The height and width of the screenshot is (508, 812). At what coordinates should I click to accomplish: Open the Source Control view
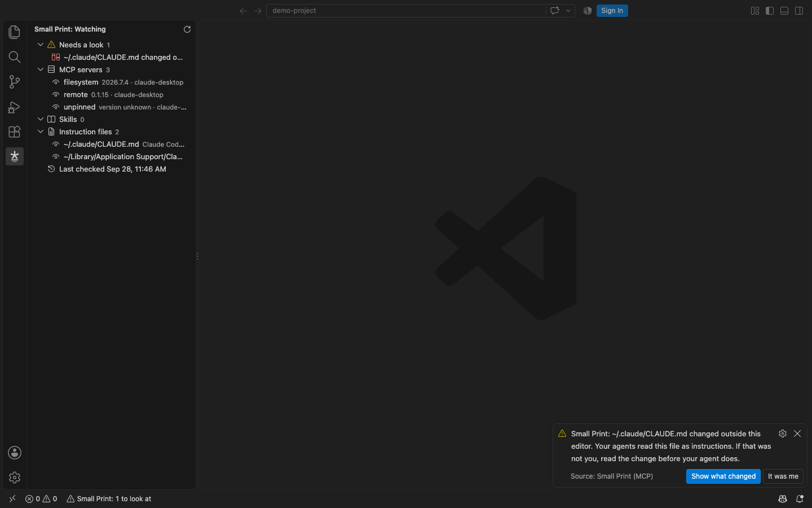15,82
